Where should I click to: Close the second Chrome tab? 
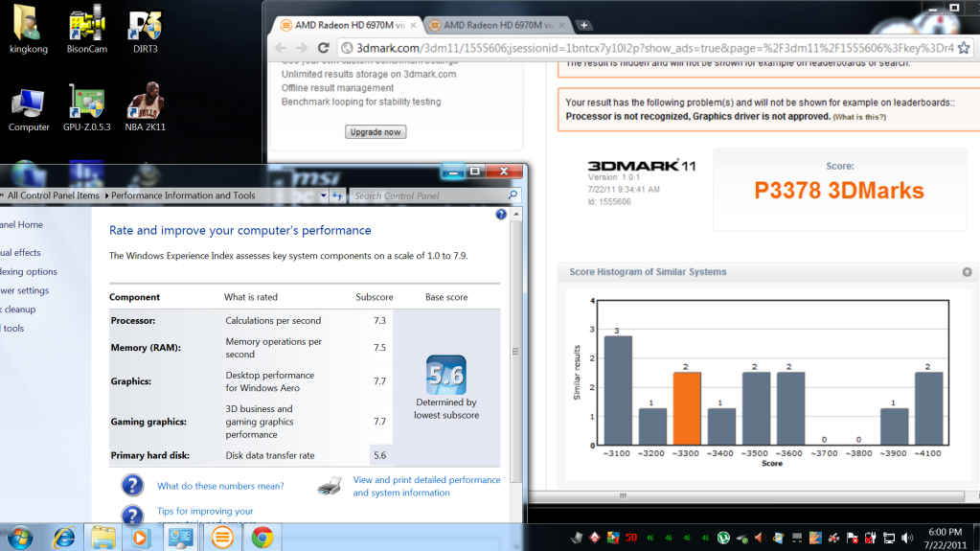[x=561, y=26]
